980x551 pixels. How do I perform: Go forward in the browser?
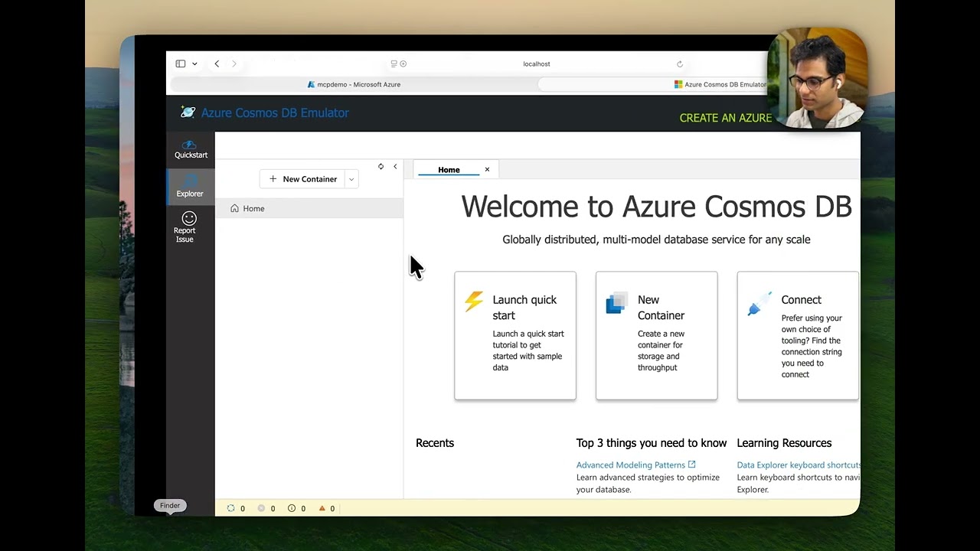(x=234, y=64)
